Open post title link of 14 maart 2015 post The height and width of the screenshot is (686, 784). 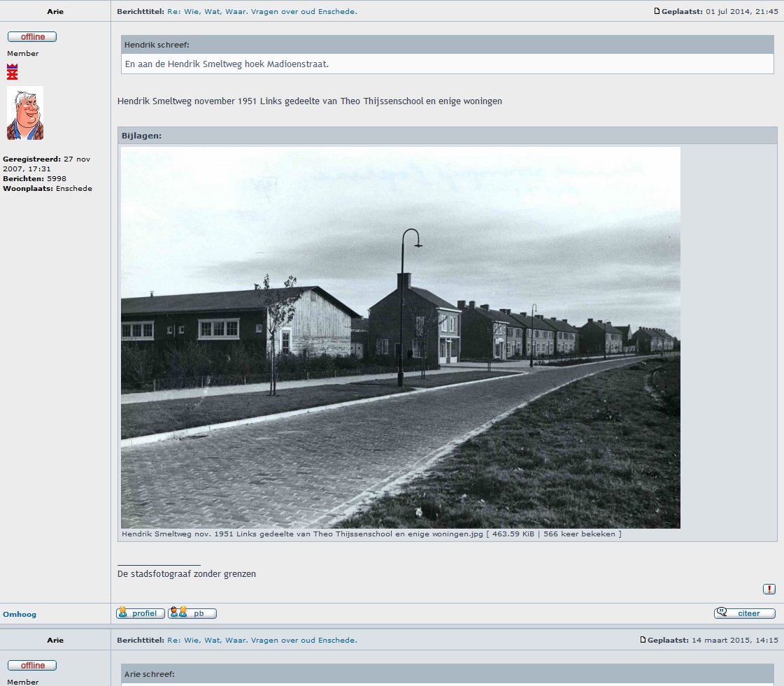[x=262, y=640]
